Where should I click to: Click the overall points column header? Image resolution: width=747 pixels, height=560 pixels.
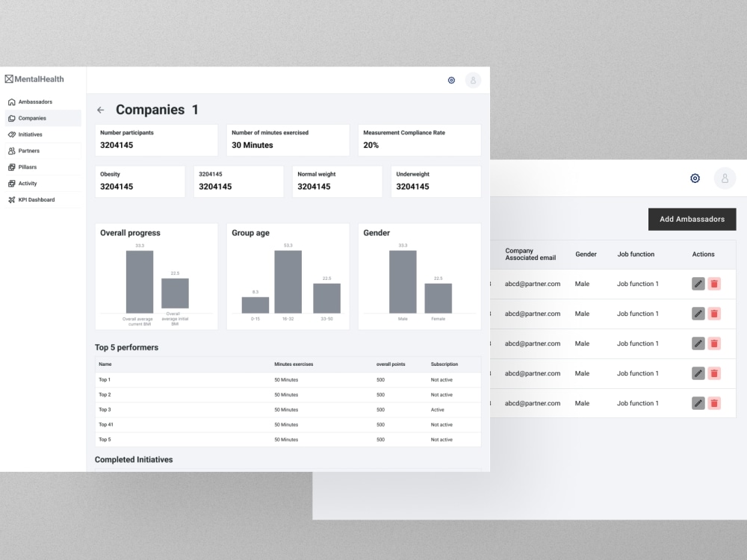point(391,364)
